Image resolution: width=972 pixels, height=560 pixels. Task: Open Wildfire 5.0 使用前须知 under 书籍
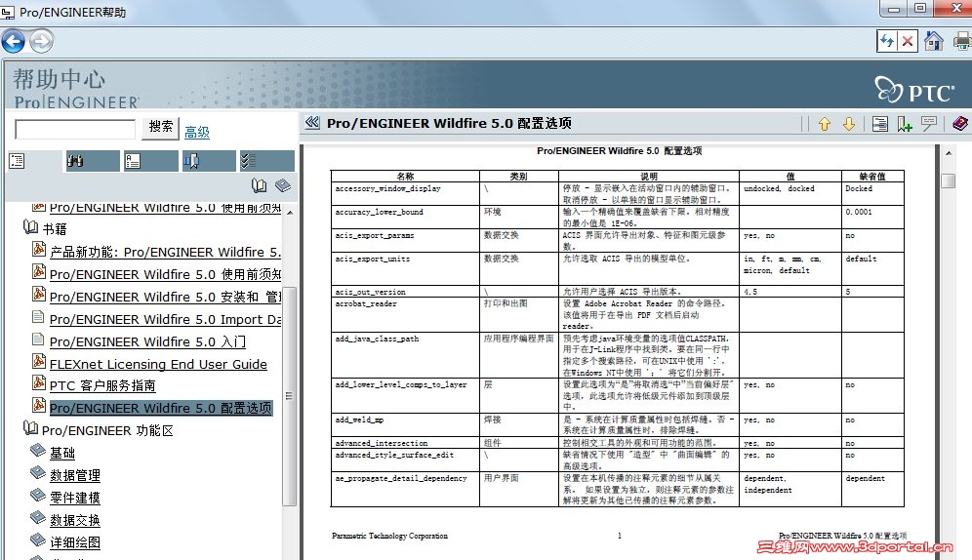(x=165, y=274)
